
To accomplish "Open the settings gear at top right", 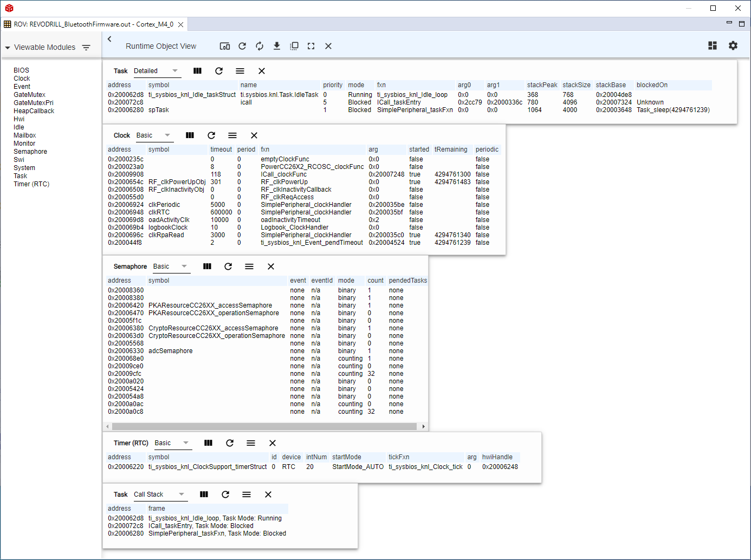I will pyautogui.click(x=733, y=46).
